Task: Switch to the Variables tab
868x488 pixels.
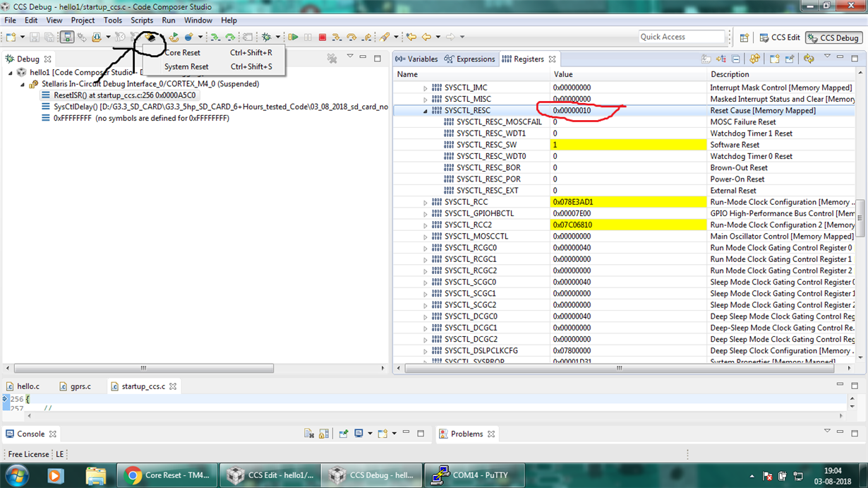Action: (x=416, y=59)
